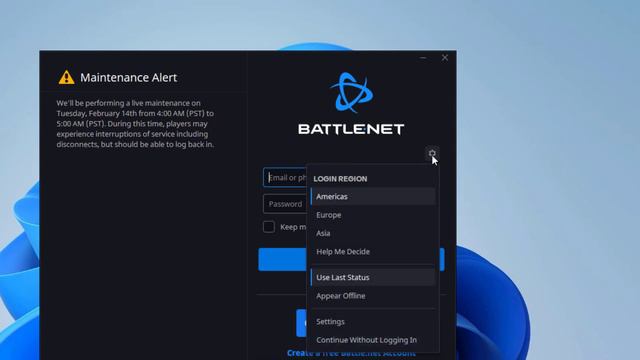The width and height of the screenshot is (640, 360).
Task: Open the gear settings icon
Action: (x=432, y=153)
